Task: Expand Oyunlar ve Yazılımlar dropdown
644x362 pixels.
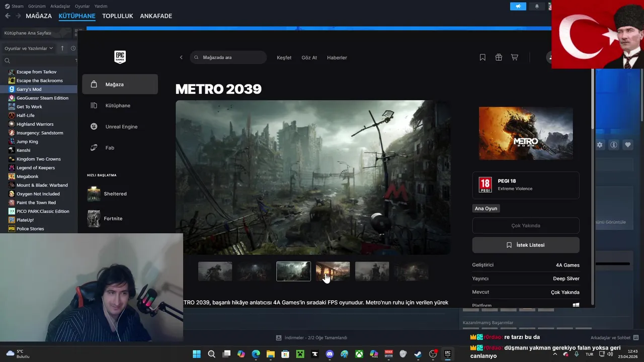Action: (29, 48)
